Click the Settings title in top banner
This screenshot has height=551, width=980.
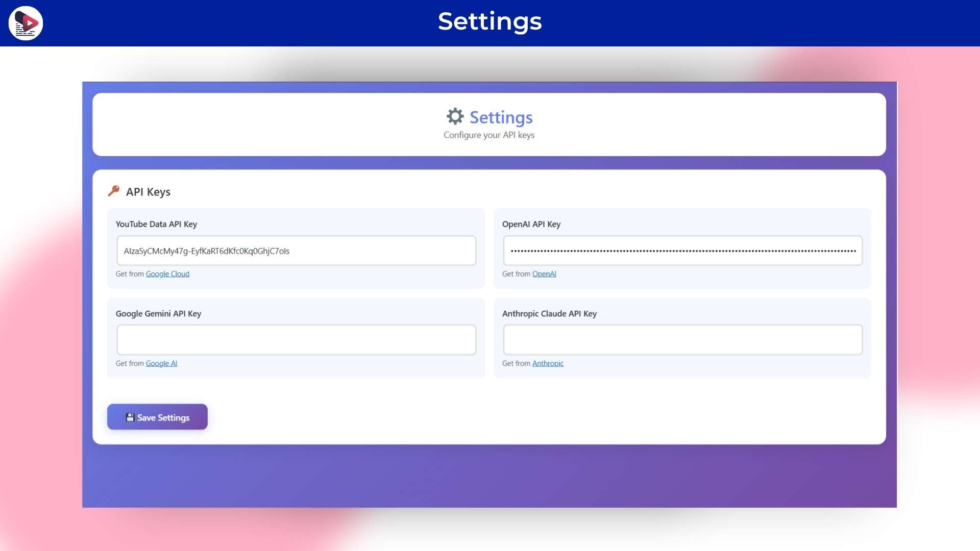pyautogui.click(x=489, y=21)
